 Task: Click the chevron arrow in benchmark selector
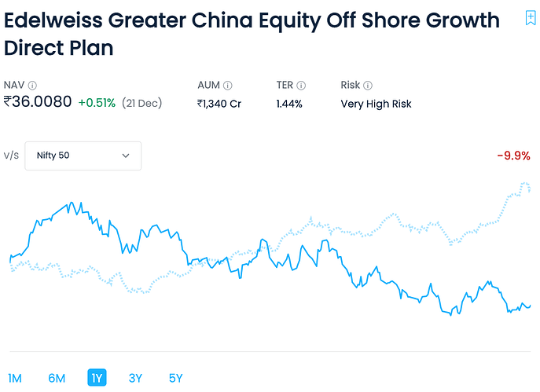(x=126, y=156)
